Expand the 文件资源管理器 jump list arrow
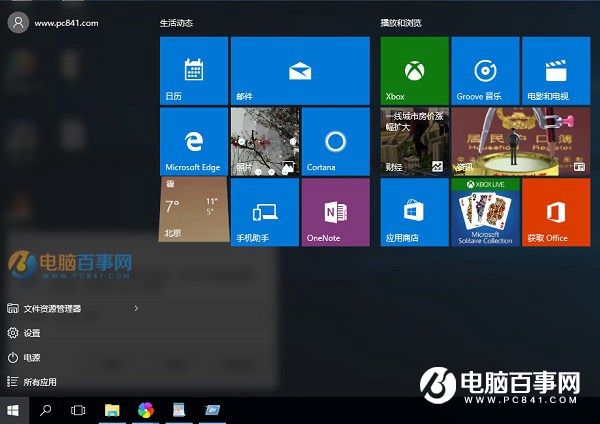The height and width of the screenshot is (424, 600). (x=136, y=308)
